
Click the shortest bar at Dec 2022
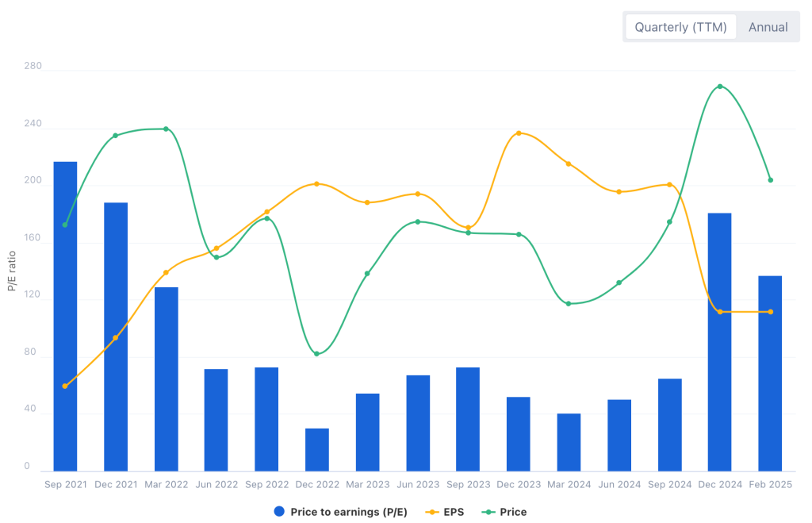[317, 449]
